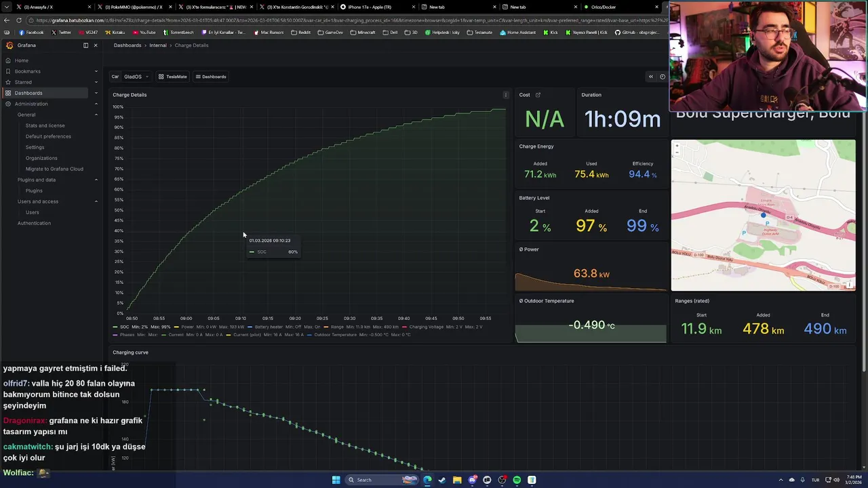Collapse the Users and access chevron
868x488 pixels.
96,201
